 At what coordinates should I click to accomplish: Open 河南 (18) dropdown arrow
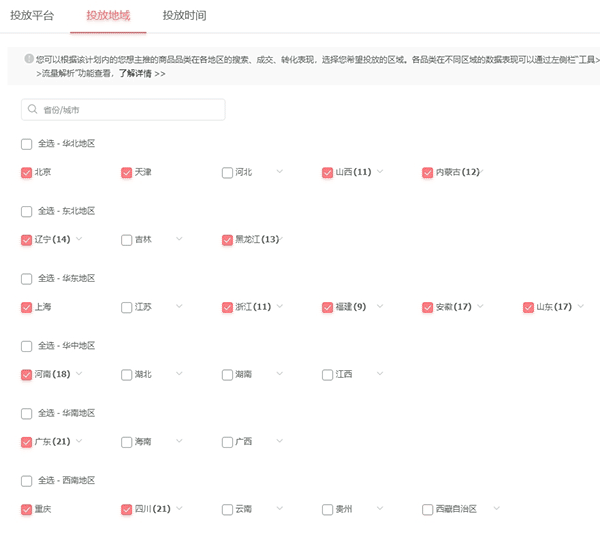click(x=79, y=374)
